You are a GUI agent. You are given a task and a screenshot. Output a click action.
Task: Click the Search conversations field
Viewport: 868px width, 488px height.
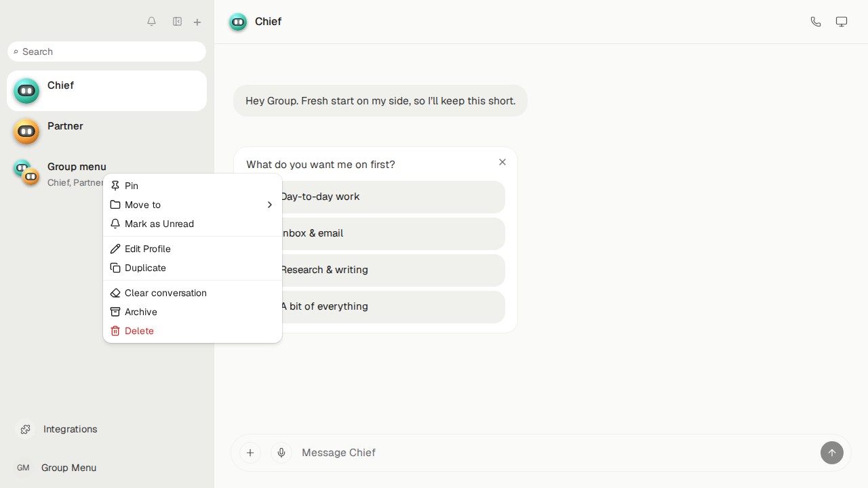[106, 52]
